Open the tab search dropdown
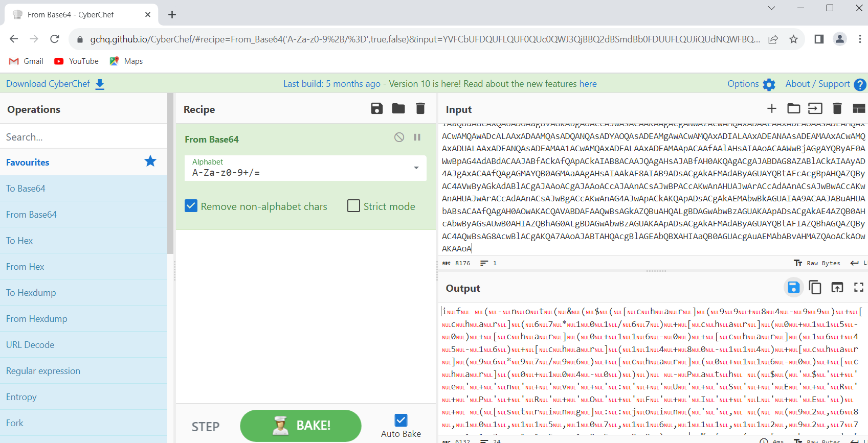 tap(772, 8)
